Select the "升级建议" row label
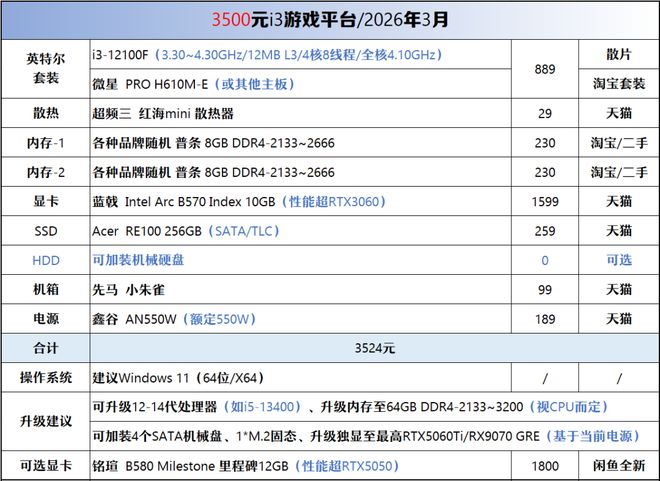The width and height of the screenshot is (660, 481). (x=46, y=421)
